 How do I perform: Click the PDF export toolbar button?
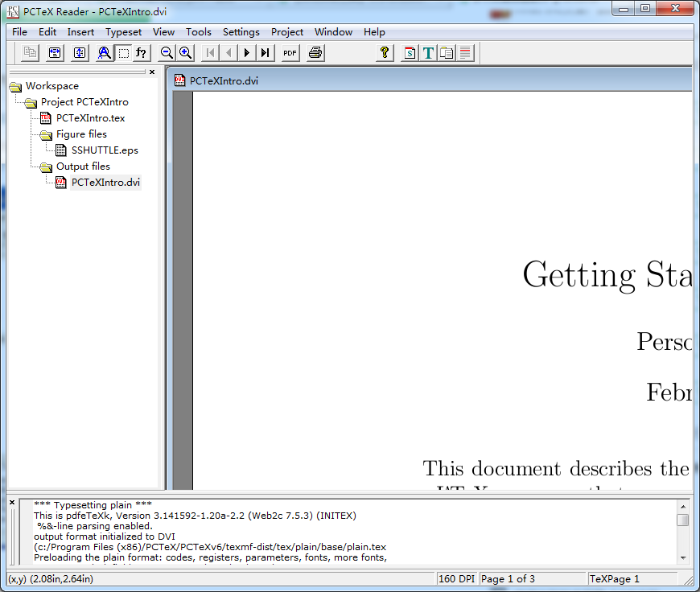tap(290, 52)
